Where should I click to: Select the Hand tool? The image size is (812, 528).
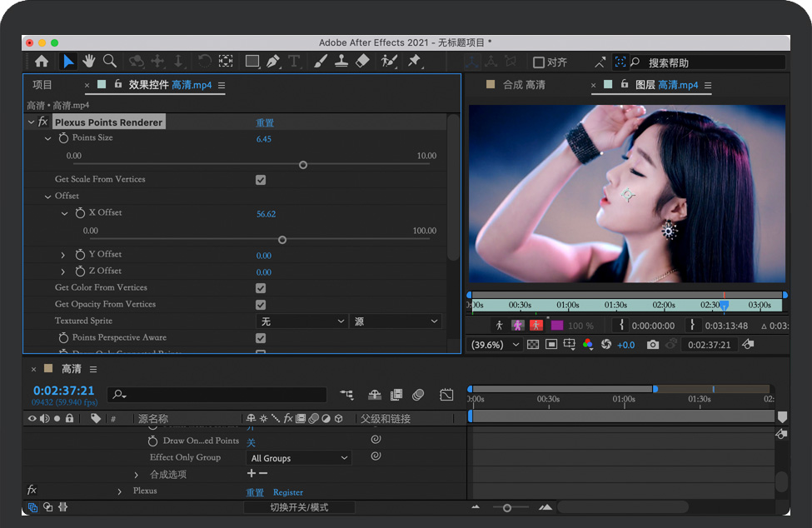88,61
